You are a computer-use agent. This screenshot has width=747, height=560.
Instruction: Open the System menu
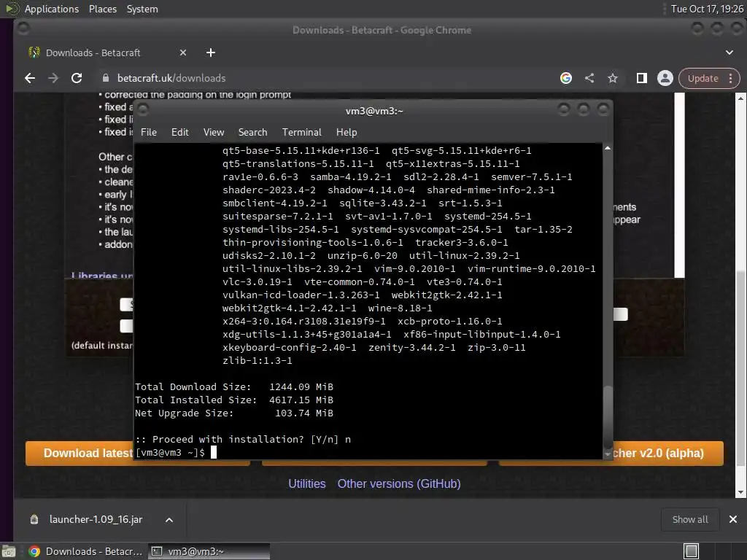[142, 9]
